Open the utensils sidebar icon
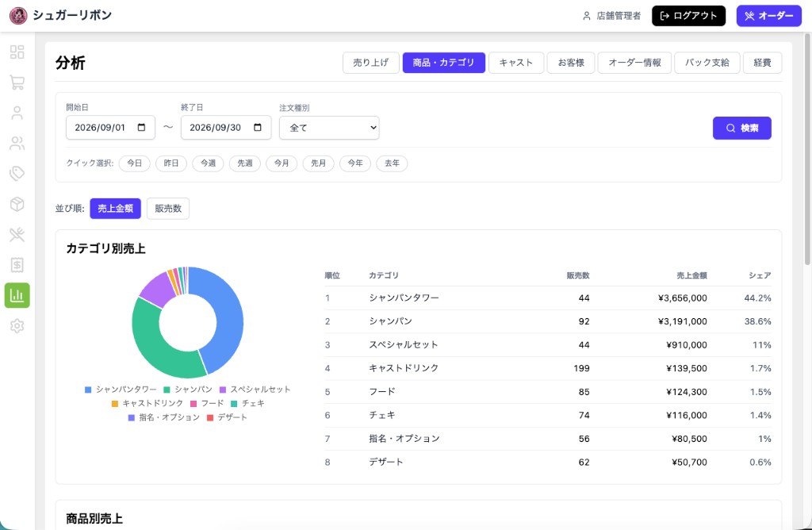812x530 pixels. point(17,235)
